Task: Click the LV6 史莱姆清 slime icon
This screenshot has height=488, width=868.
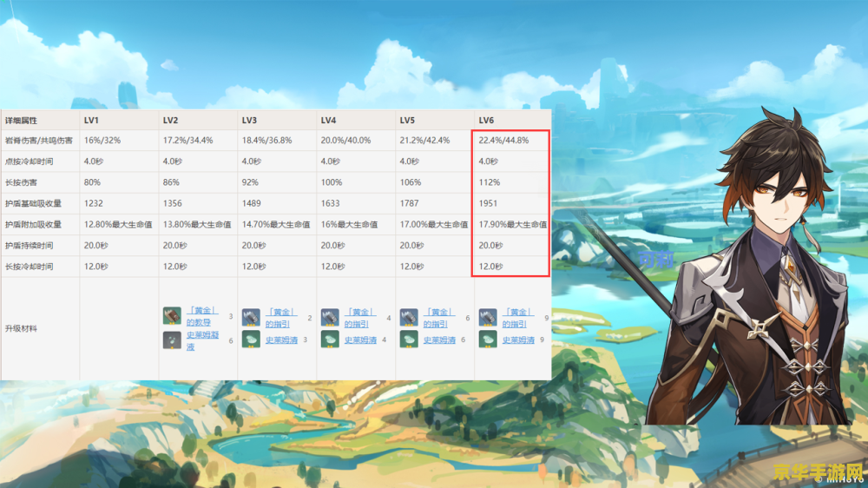Action: click(488, 339)
